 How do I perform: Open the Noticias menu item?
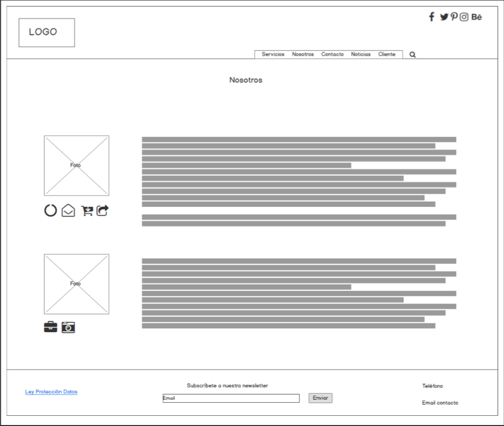[x=361, y=54]
